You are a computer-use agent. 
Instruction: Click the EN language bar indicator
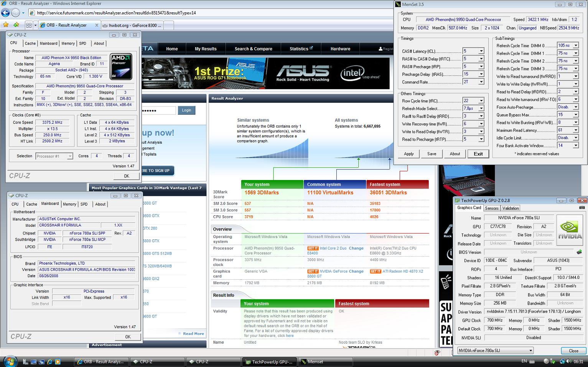(x=524, y=361)
